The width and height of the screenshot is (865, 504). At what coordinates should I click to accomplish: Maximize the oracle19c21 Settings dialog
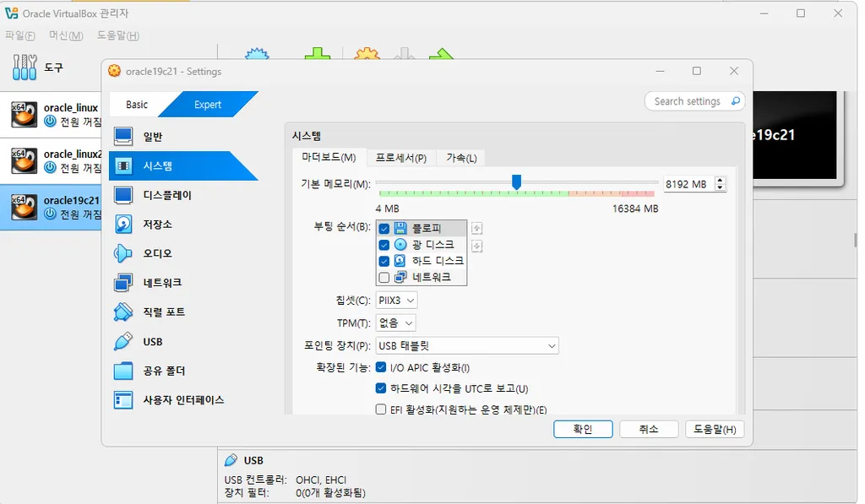pyautogui.click(x=697, y=71)
